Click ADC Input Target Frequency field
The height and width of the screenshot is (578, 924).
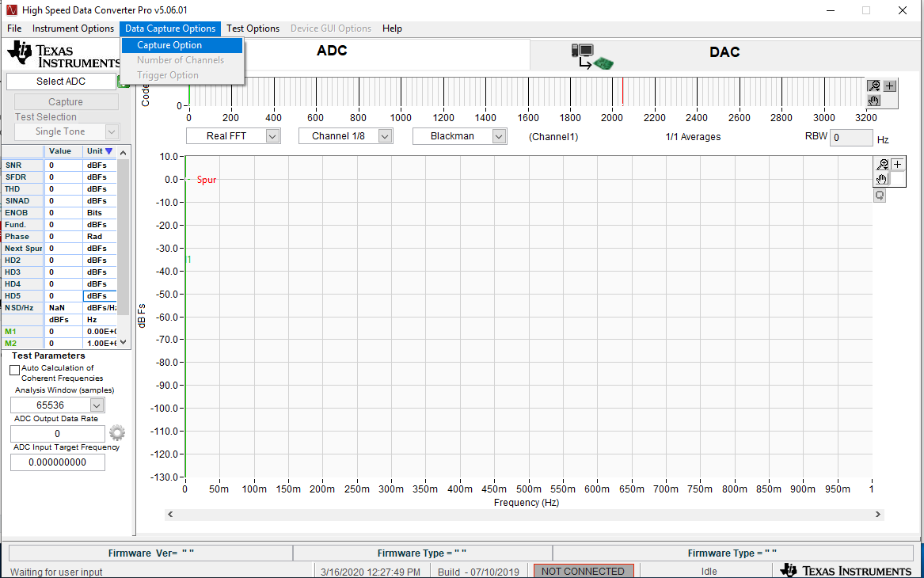pyautogui.click(x=58, y=462)
